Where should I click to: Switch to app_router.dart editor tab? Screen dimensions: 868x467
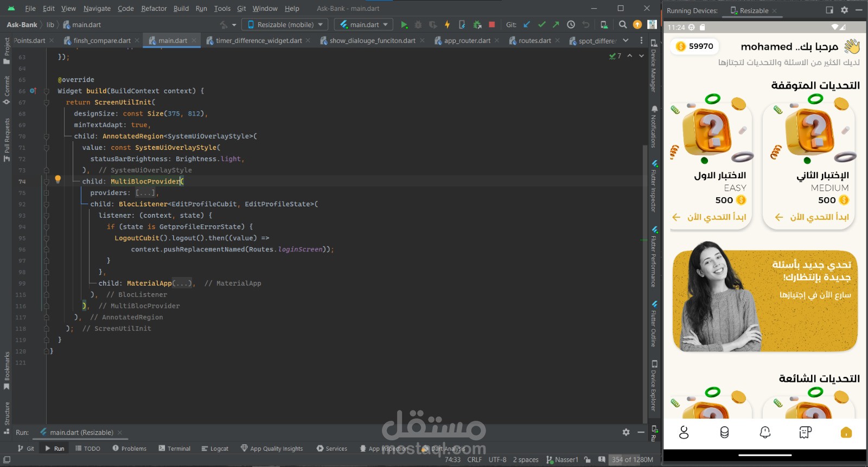(467, 40)
